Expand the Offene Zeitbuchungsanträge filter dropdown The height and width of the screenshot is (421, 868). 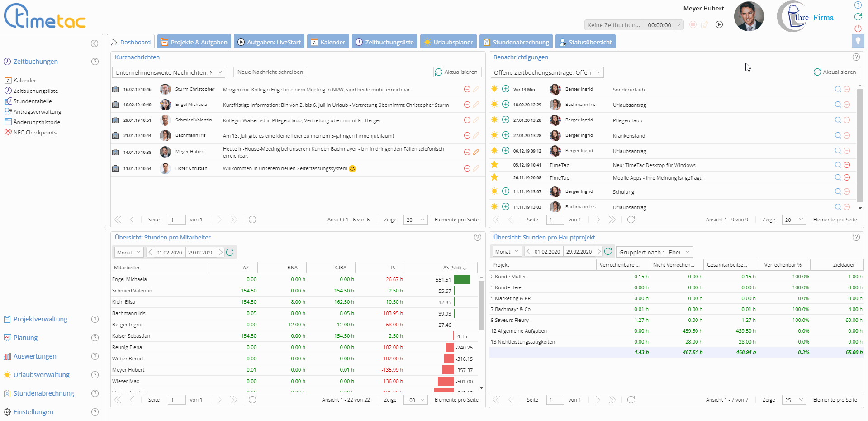click(x=547, y=72)
